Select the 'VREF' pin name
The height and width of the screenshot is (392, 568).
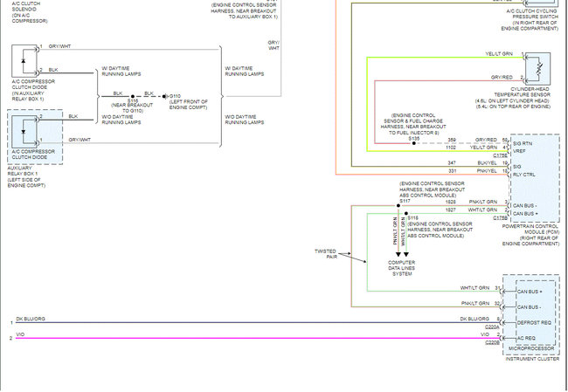519,151
